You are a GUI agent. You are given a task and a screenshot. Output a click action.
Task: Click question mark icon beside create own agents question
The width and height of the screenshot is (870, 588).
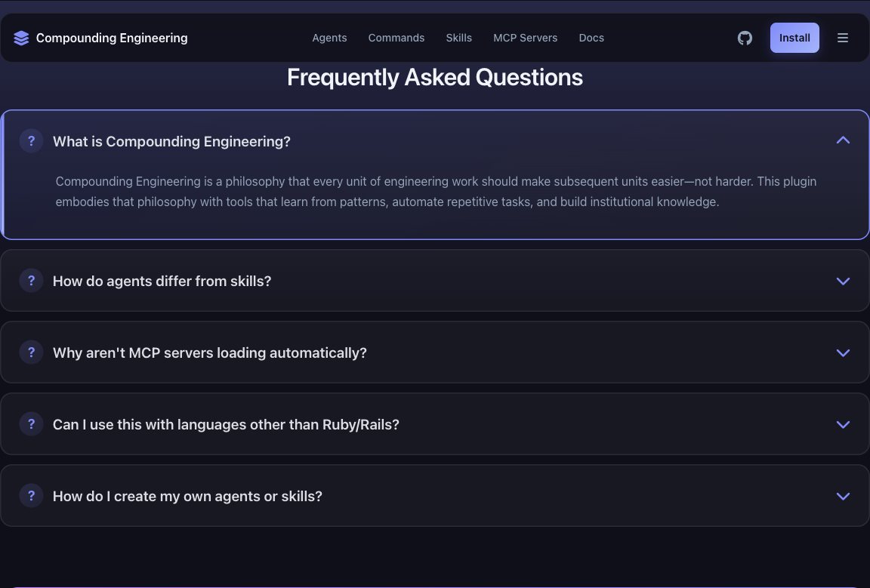pyautogui.click(x=31, y=496)
